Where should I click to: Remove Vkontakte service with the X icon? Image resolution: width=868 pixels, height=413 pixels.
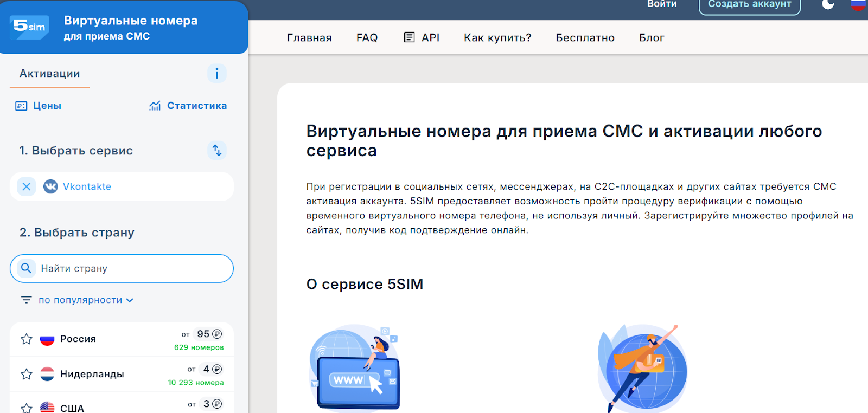27,186
